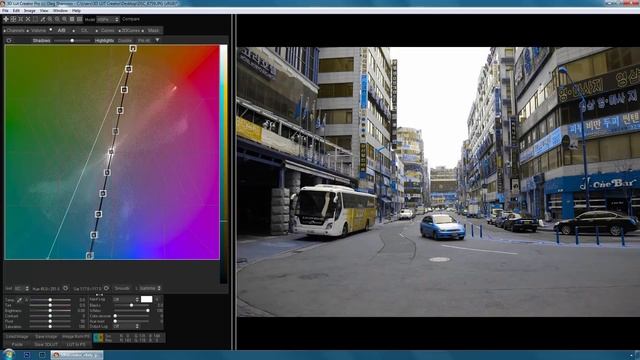640x360 pixels.
Task: Open the L Summa dropdown
Action: [x=150, y=288]
